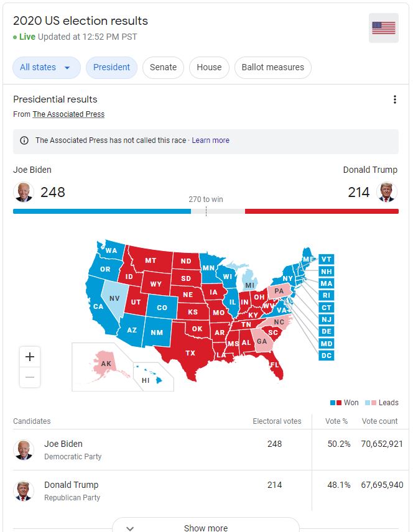Open the Ballot measures tab

point(272,68)
